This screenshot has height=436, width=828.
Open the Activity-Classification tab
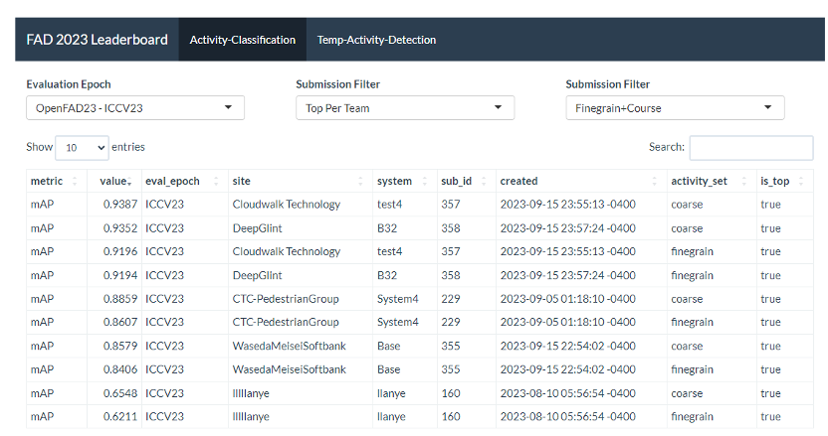pos(242,40)
